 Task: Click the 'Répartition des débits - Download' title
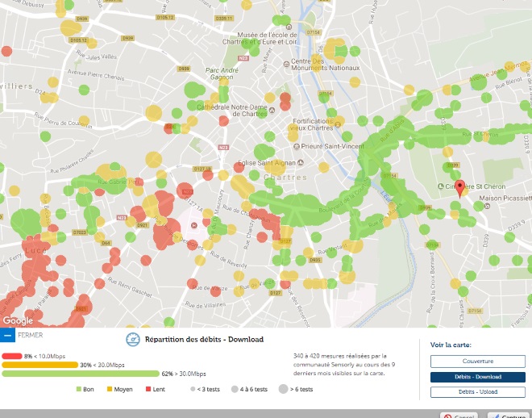pyautogui.click(x=204, y=339)
